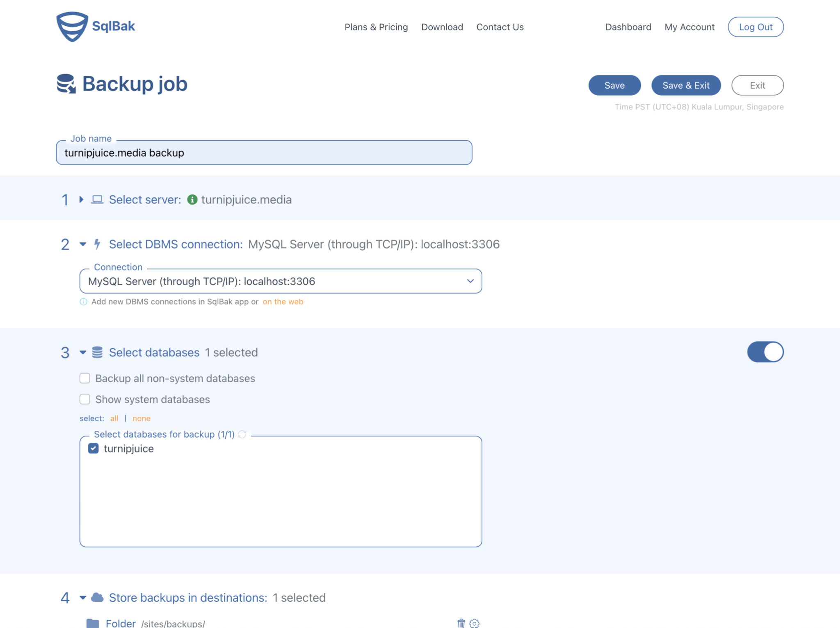Viewport: 840px width, 628px height.
Task: Click the cloud icon beside Store backups in destinations
Action: 98,598
